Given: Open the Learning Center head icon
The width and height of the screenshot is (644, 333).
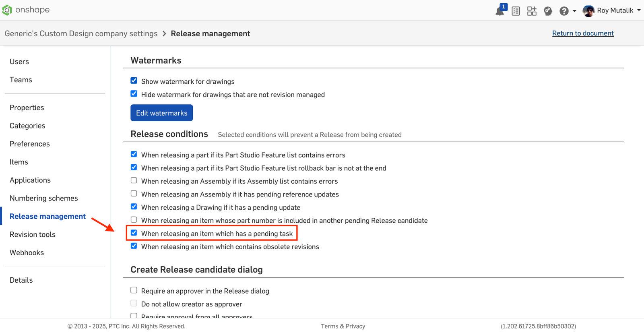Looking at the screenshot, I should click(548, 11).
